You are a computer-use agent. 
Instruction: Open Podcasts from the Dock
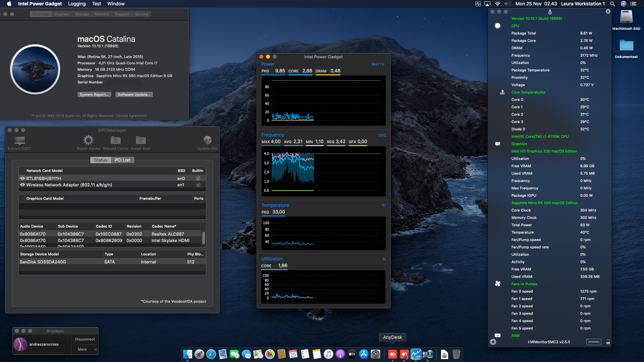[x=340, y=354]
